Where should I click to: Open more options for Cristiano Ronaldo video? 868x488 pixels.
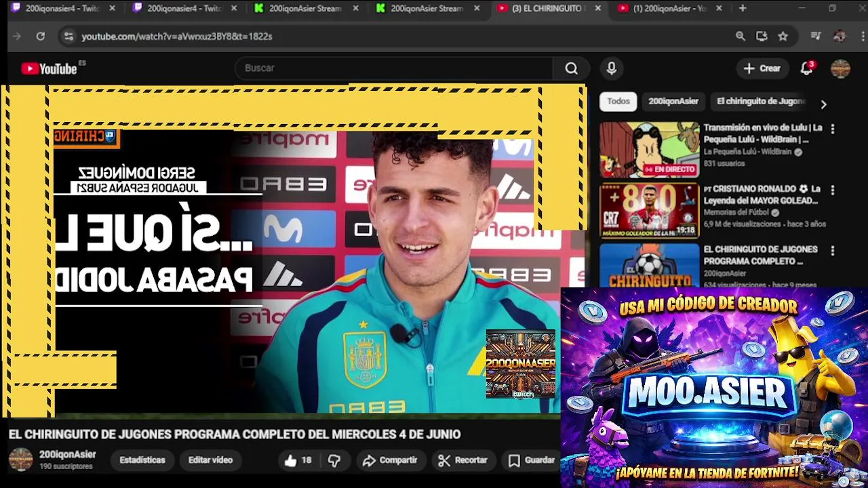click(x=832, y=190)
